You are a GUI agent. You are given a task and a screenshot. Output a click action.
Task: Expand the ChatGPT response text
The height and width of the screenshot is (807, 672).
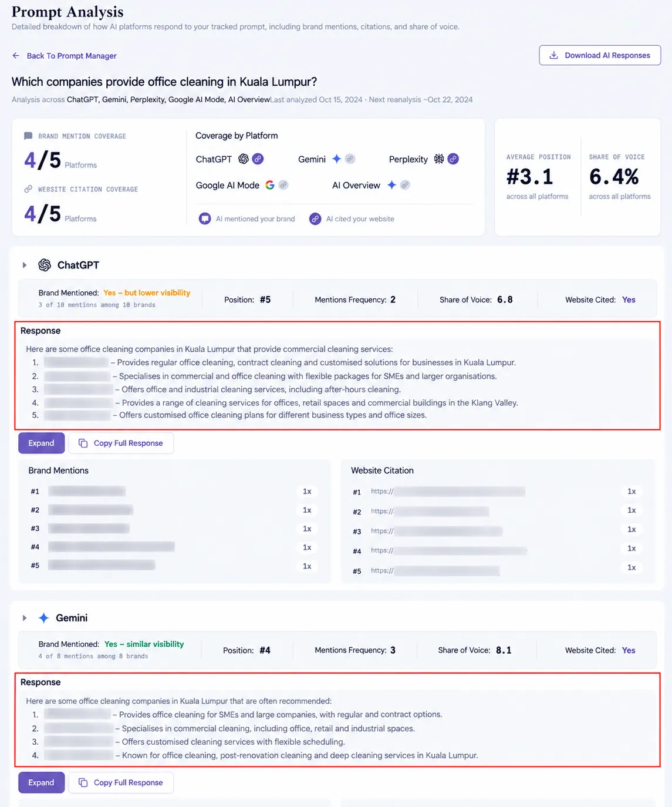coord(41,443)
